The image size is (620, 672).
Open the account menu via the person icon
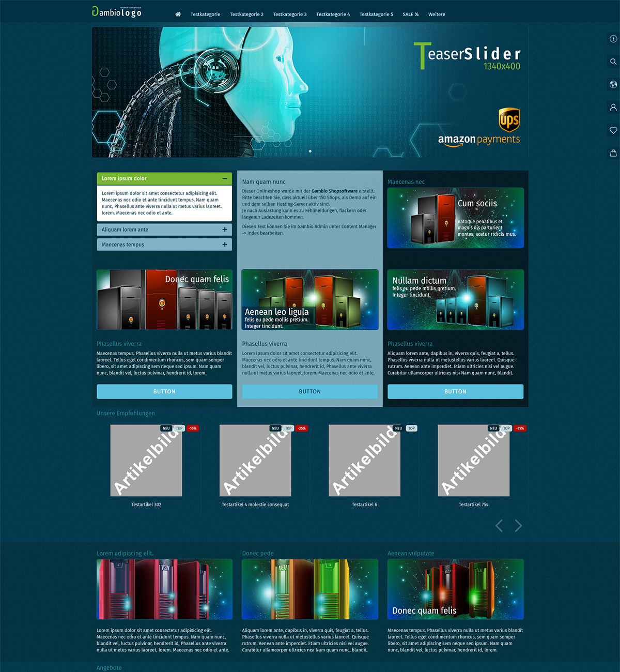tap(613, 107)
